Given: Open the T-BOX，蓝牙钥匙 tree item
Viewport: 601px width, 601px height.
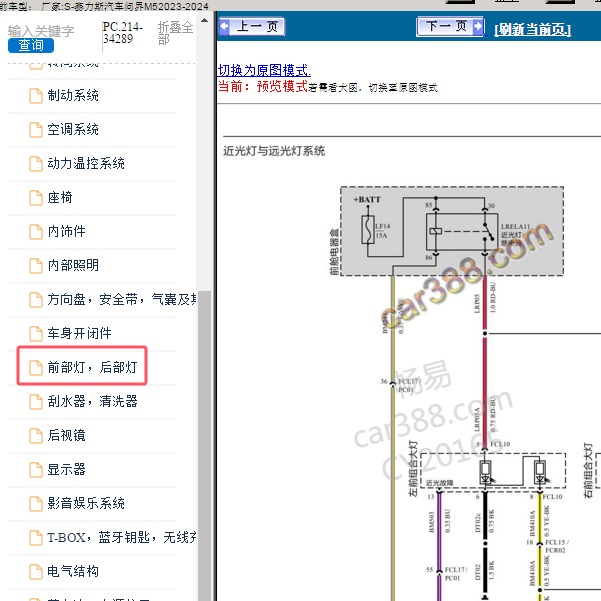Looking at the screenshot, I should [x=122, y=537].
